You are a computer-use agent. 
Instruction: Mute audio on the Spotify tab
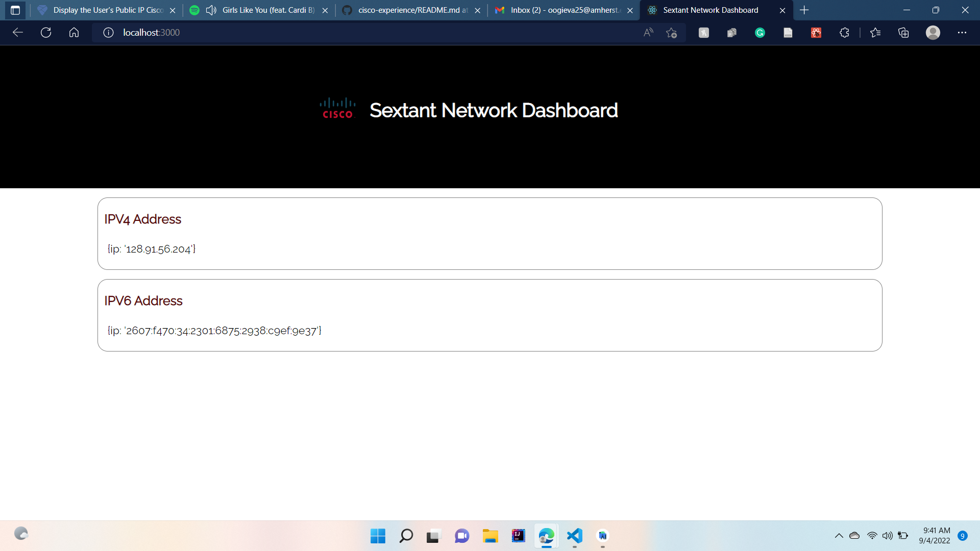tap(211, 10)
